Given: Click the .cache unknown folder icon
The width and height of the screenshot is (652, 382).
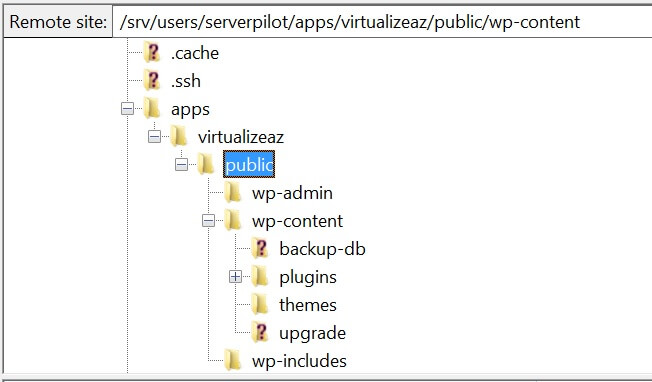Looking at the screenshot, I should click(x=152, y=52).
